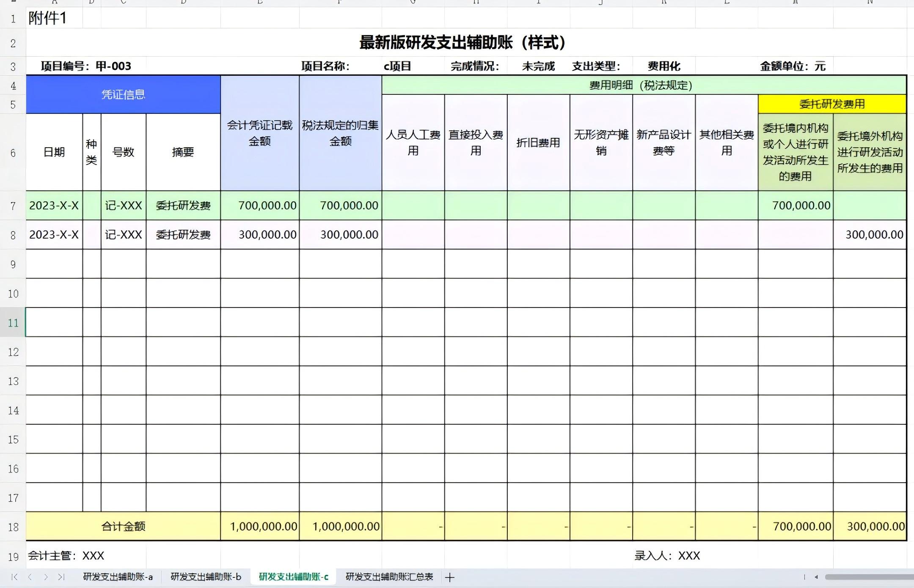Select the 研发支出辅助账汇总表 sheet tab
This screenshot has height=588, width=914.
point(389,577)
